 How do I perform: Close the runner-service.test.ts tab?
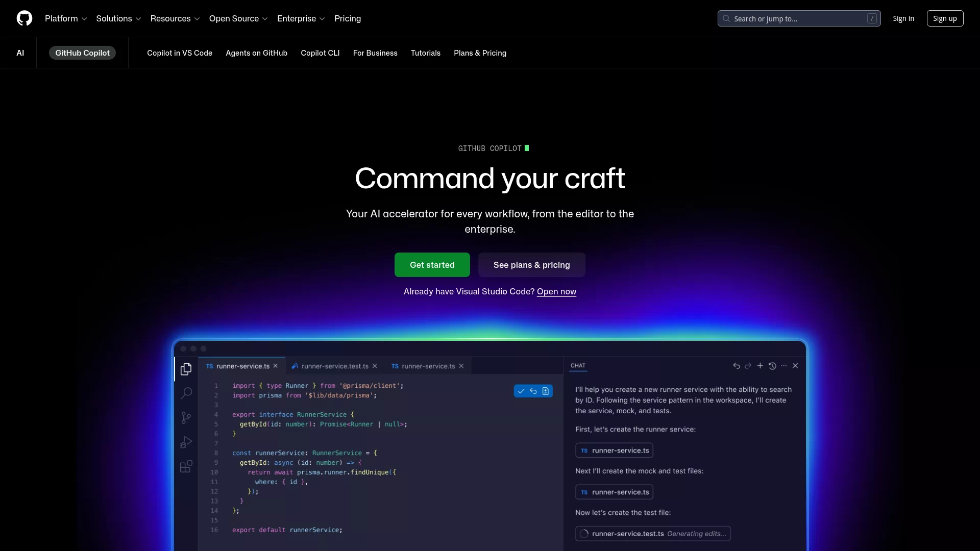(375, 366)
